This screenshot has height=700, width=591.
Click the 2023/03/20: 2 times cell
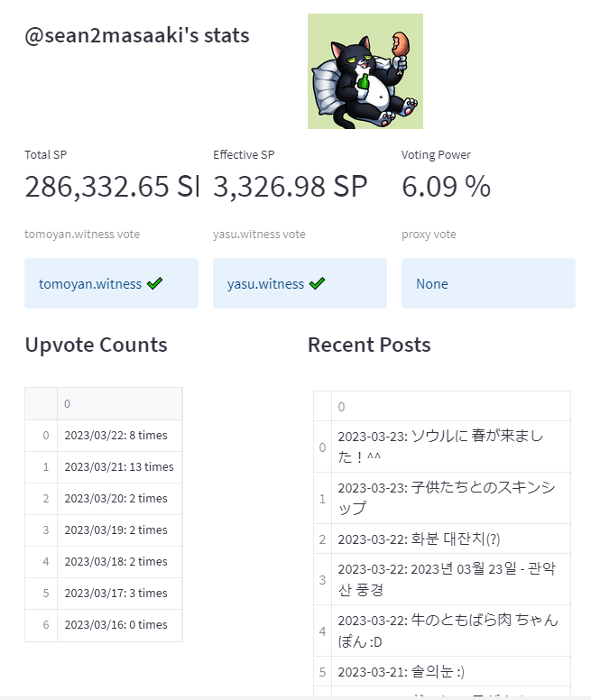[x=120, y=499]
